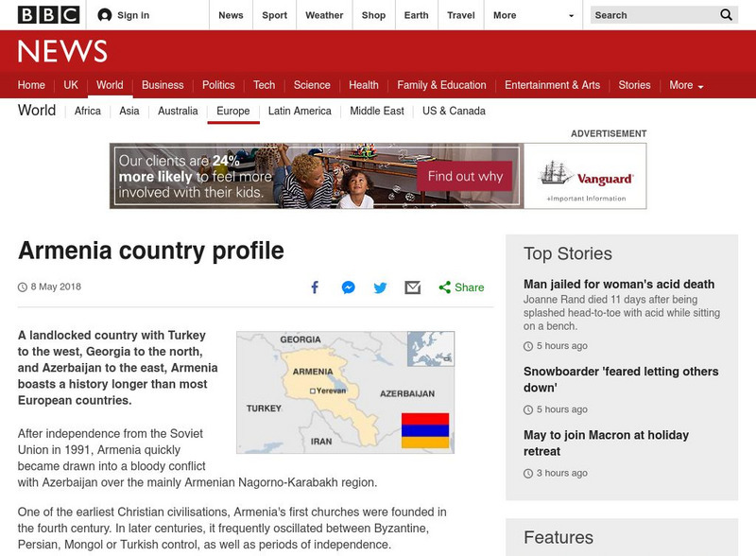Screen dimensions: 756x556
Task: Click the Armenia map image
Action: click(345, 391)
